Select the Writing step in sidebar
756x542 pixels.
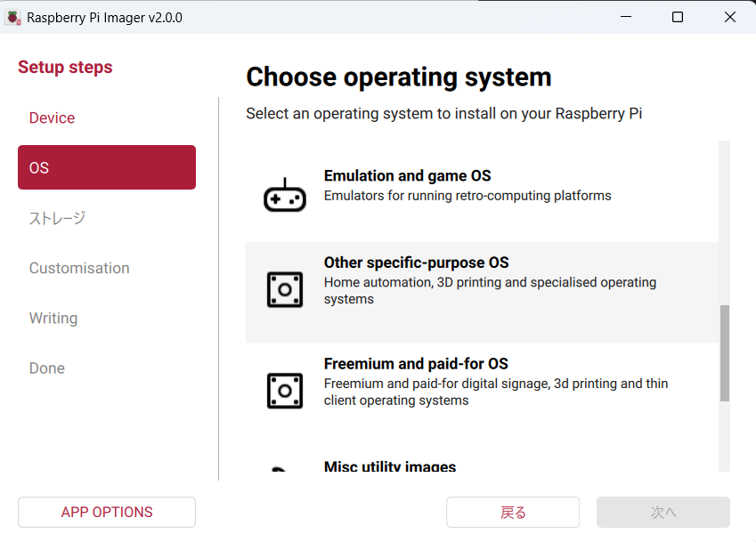[x=53, y=319]
